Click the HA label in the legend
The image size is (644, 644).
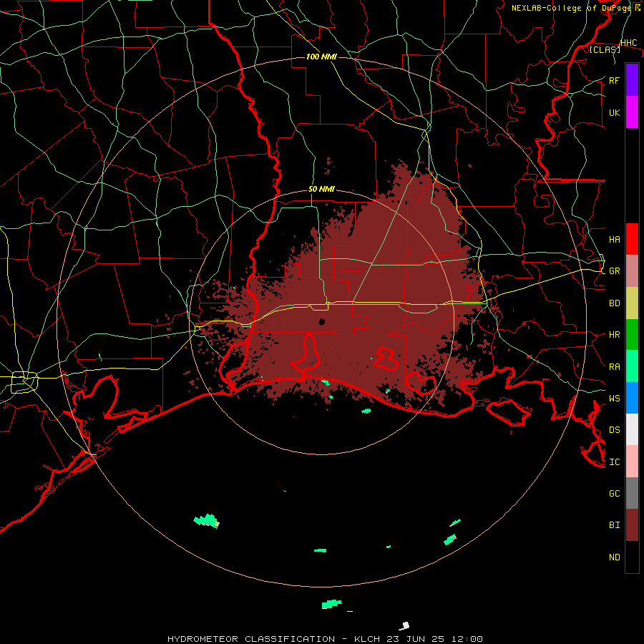coord(614,239)
